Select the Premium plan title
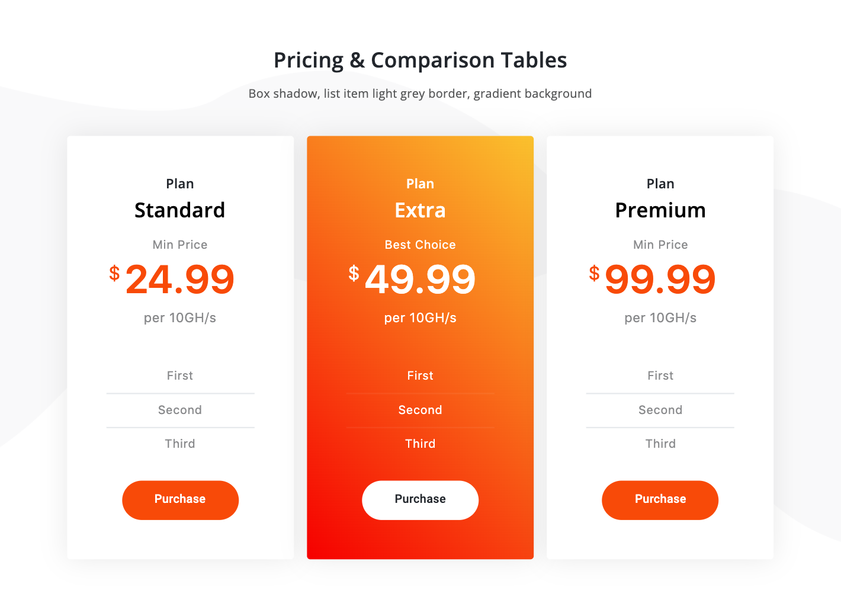The height and width of the screenshot is (616, 841). tap(660, 210)
